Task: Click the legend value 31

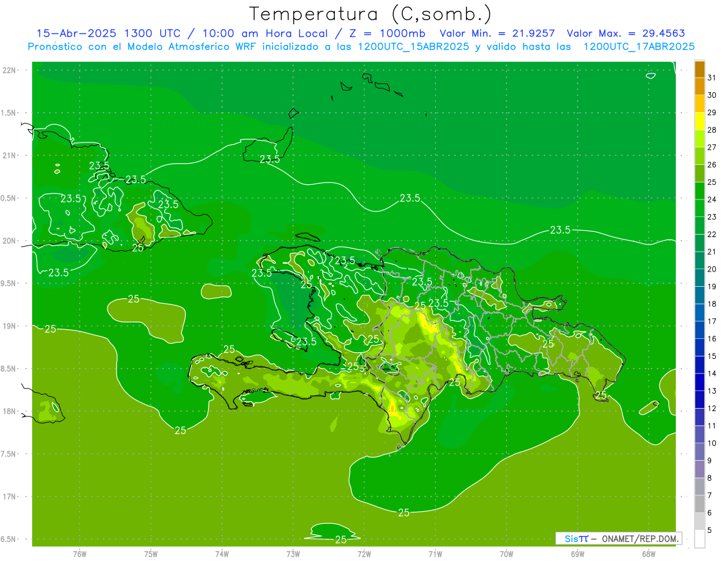Action: [712, 78]
